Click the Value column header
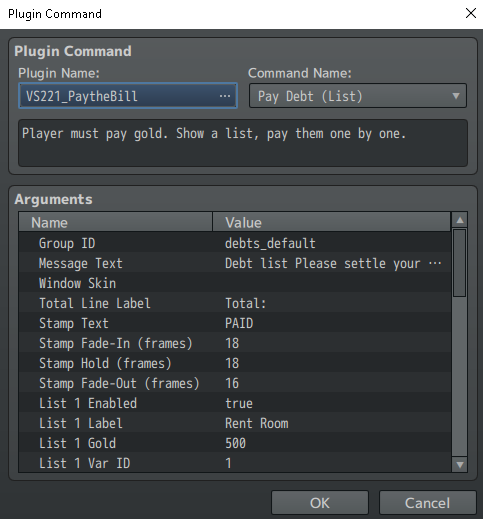Image resolution: width=483 pixels, height=519 pixels. pos(331,222)
